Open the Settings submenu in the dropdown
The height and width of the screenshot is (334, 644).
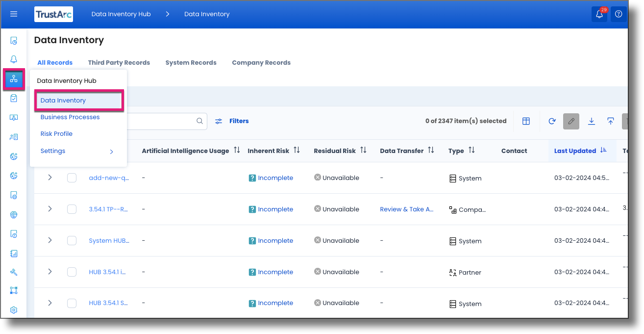[x=52, y=151]
